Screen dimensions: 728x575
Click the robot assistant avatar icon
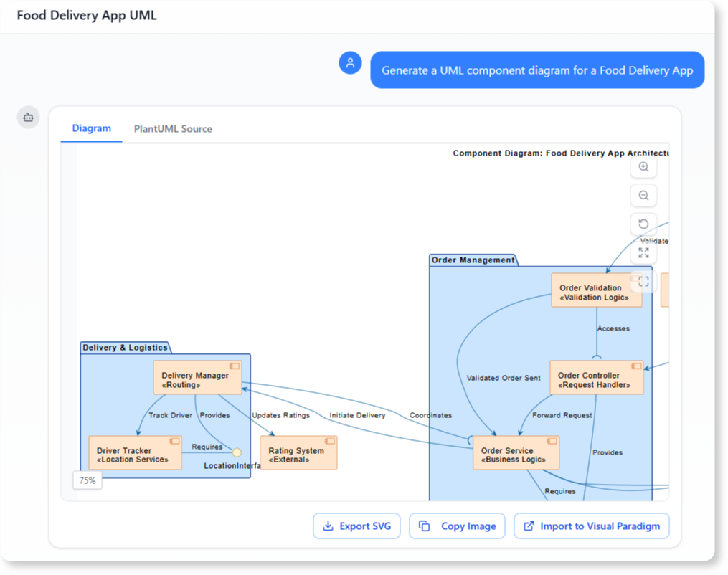pyautogui.click(x=28, y=117)
